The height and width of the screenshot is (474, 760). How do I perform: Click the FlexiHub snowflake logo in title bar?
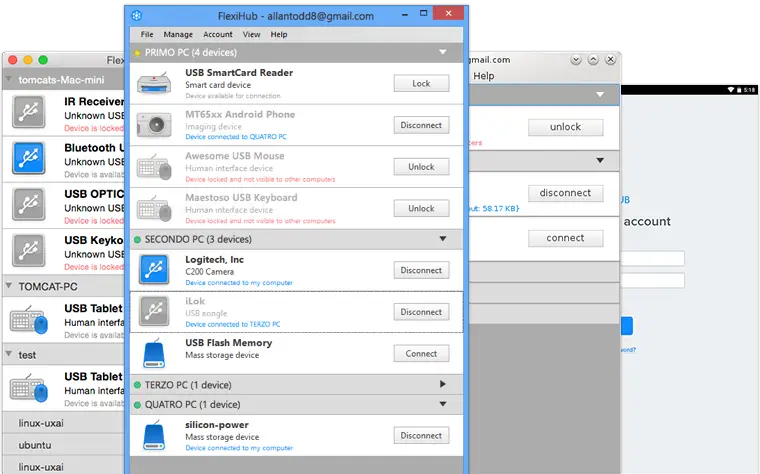point(137,16)
